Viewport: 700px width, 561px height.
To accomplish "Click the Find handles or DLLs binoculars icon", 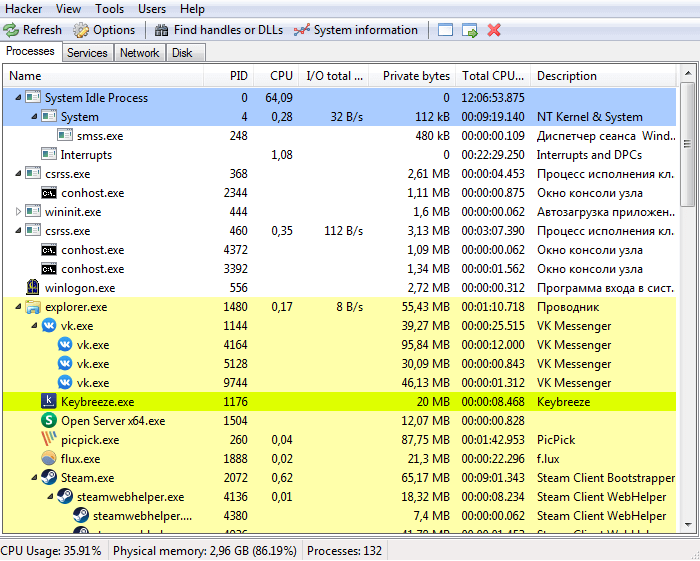I will pos(162,30).
